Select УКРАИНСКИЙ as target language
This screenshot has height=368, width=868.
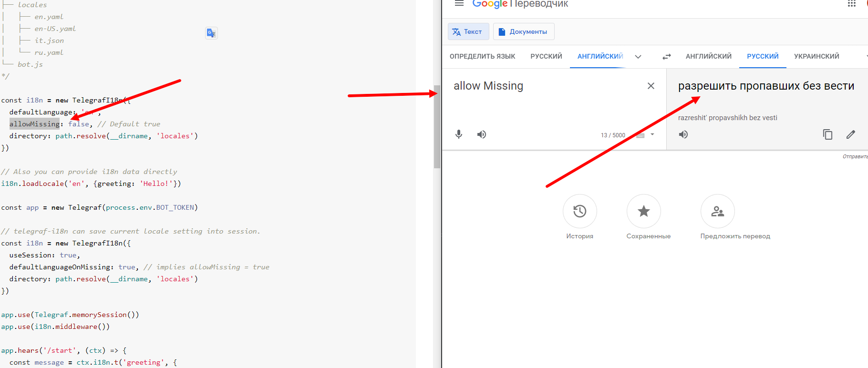(x=816, y=56)
